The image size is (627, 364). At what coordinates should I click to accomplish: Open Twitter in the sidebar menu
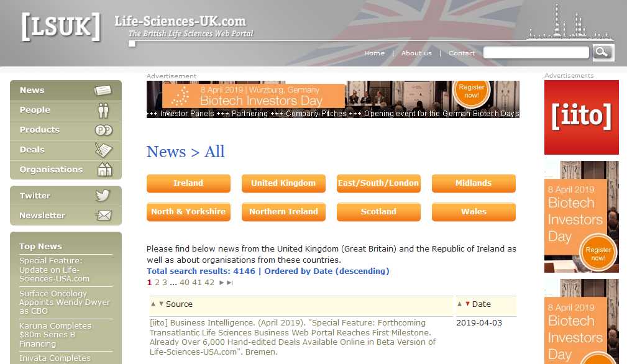(x=66, y=196)
